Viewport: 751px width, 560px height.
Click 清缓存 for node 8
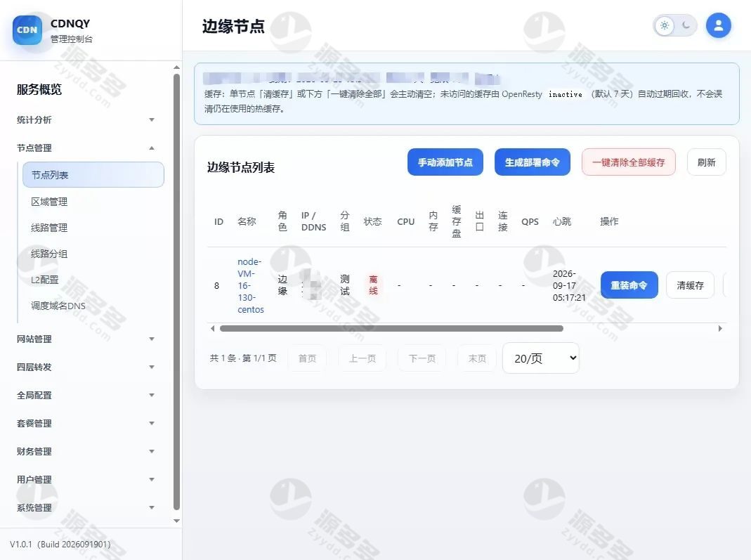click(x=690, y=285)
